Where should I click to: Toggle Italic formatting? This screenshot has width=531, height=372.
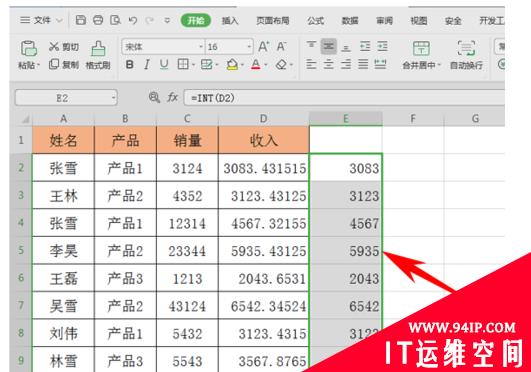[x=147, y=64]
